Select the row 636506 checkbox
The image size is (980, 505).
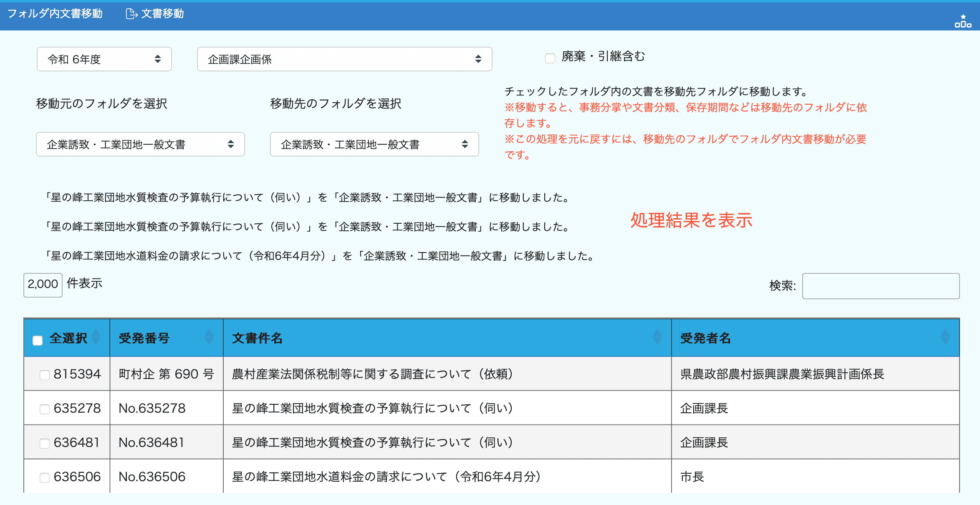point(45,477)
